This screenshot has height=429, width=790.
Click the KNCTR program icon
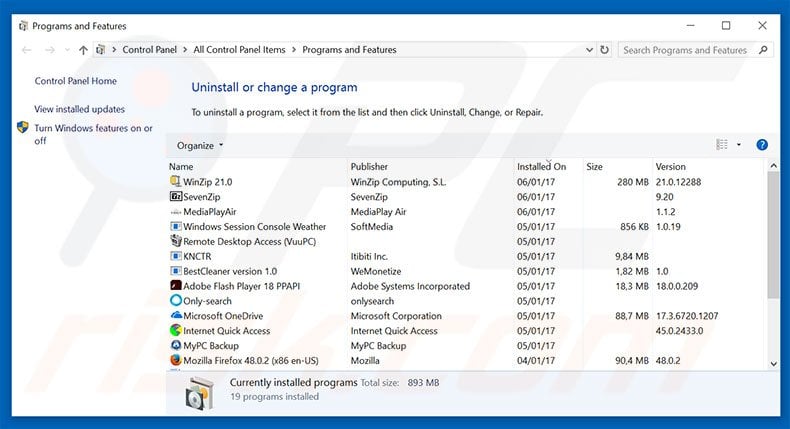pyautogui.click(x=175, y=256)
